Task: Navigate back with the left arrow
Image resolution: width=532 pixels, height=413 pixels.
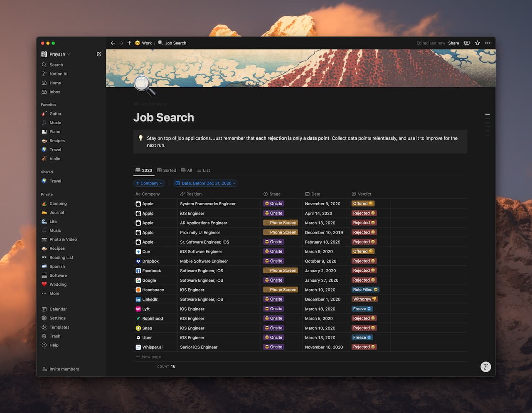Action: (x=113, y=43)
